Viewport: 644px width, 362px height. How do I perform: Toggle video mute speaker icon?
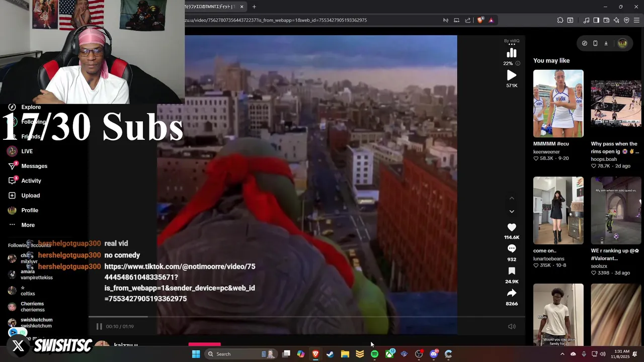pos(512,326)
